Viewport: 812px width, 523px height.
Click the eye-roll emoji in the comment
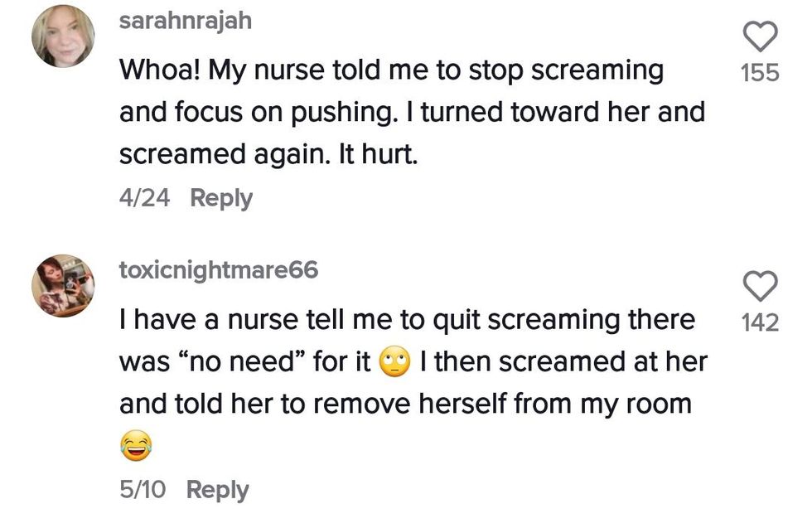(394, 363)
